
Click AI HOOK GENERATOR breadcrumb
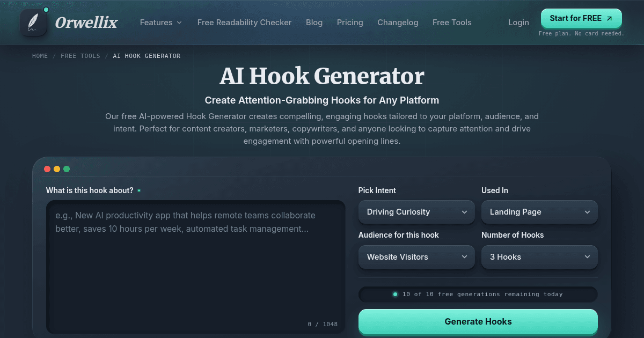click(147, 56)
